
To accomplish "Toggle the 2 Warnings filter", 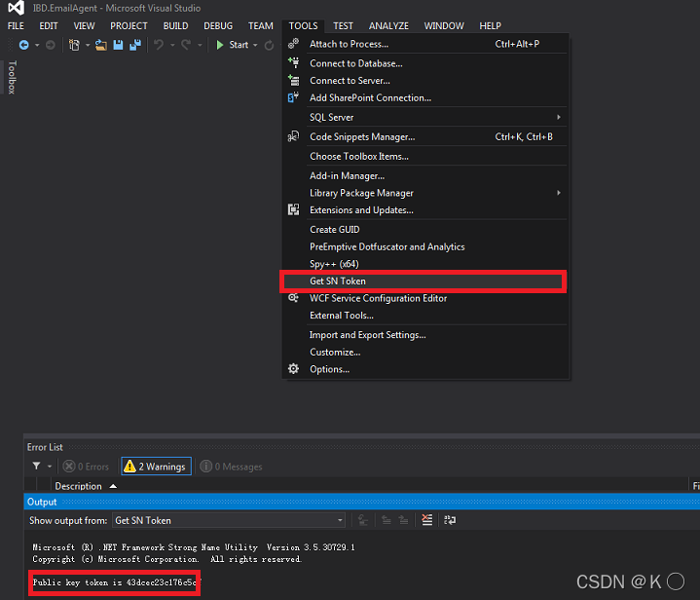I will click(x=156, y=466).
